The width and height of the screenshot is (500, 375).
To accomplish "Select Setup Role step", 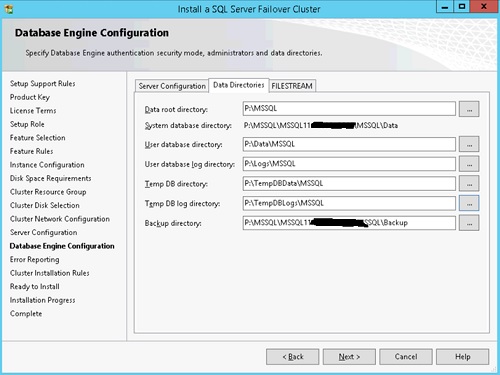I will click(x=27, y=124).
